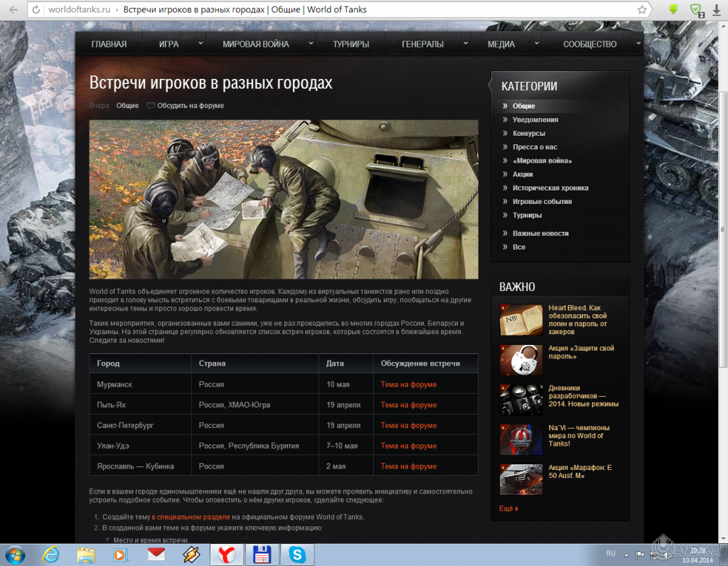Screen dimensions: 728x566
Task: Open media player taskbar icon
Action: (x=121, y=555)
